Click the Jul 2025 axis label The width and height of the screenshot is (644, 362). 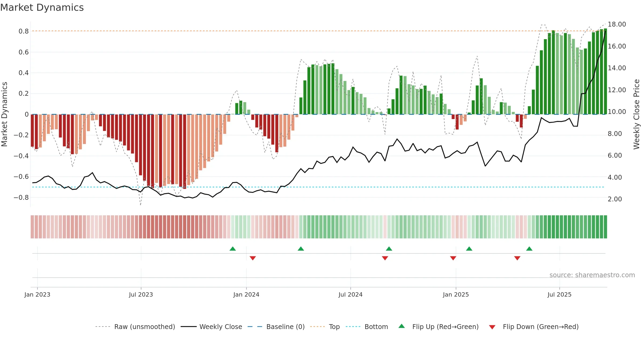pos(559,294)
